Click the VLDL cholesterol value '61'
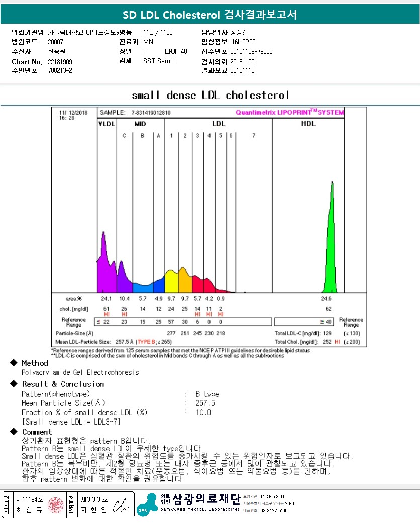 (x=106, y=309)
